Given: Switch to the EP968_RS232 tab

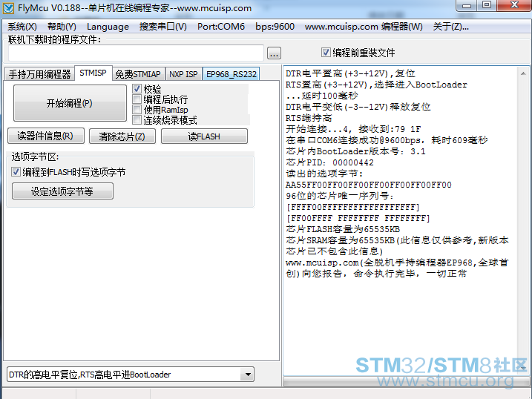Looking at the screenshot, I should click(x=231, y=74).
